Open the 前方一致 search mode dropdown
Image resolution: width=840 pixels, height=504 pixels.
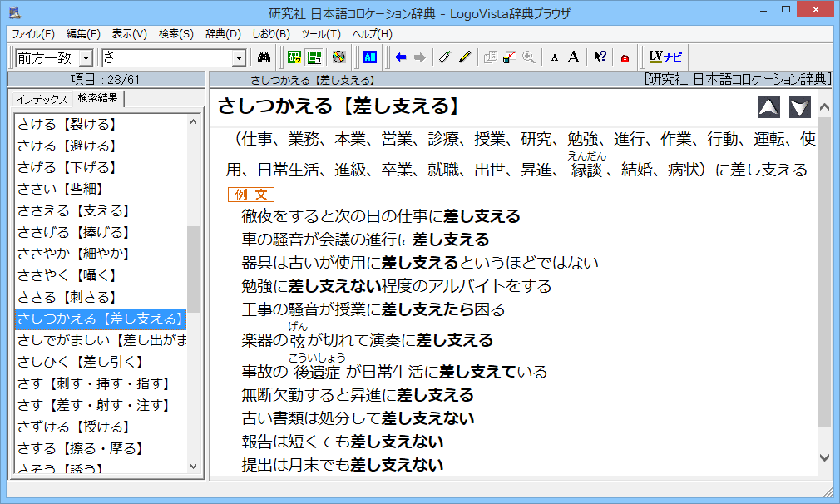tap(85, 57)
